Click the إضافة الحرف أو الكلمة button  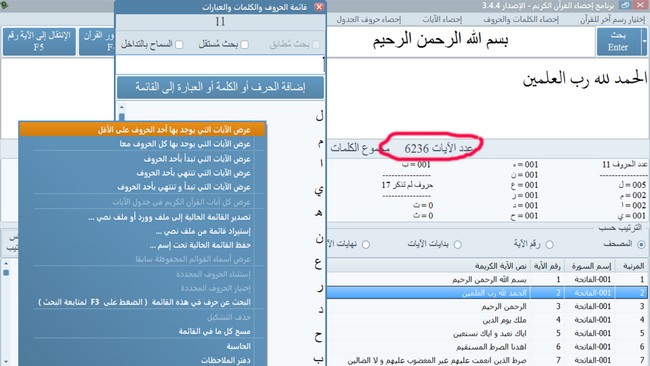coord(220,87)
